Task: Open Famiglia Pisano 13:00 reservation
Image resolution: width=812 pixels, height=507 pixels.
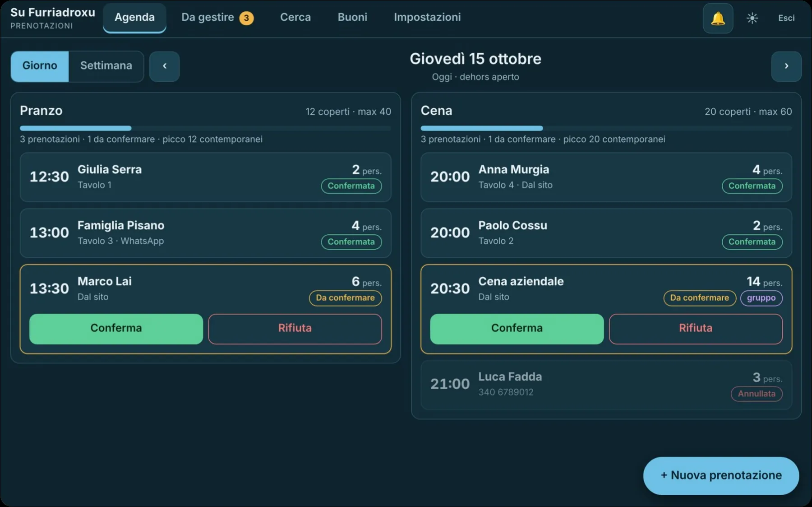Action: pos(205,233)
